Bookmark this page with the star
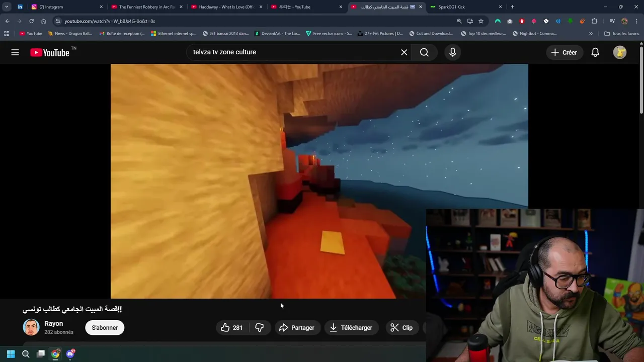 (481, 21)
